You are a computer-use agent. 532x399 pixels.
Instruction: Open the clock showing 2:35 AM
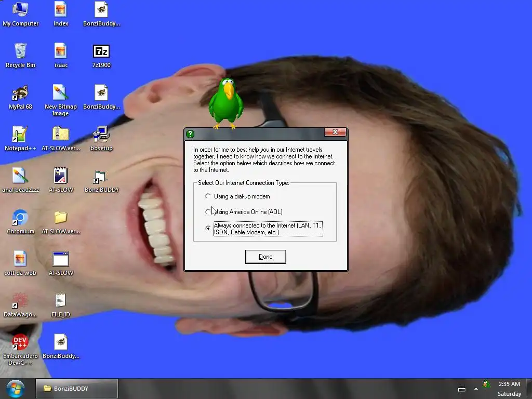pos(509,389)
